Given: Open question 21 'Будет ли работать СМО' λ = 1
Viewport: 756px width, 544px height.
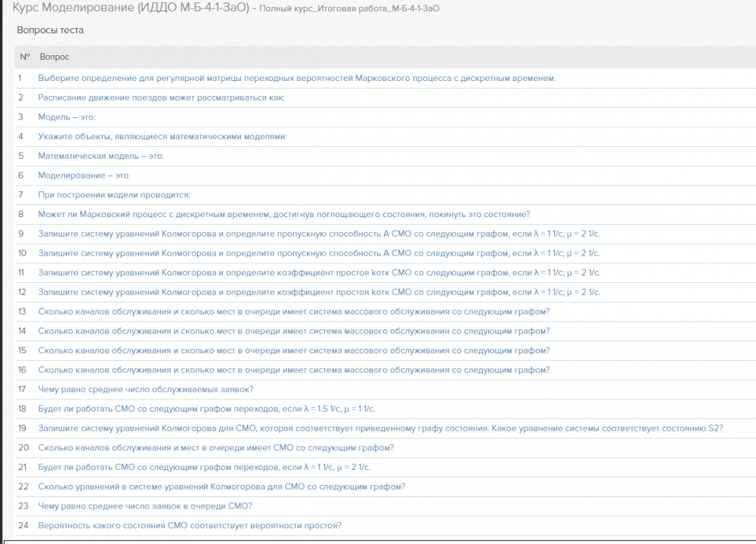Looking at the screenshot, I should 204,468.
